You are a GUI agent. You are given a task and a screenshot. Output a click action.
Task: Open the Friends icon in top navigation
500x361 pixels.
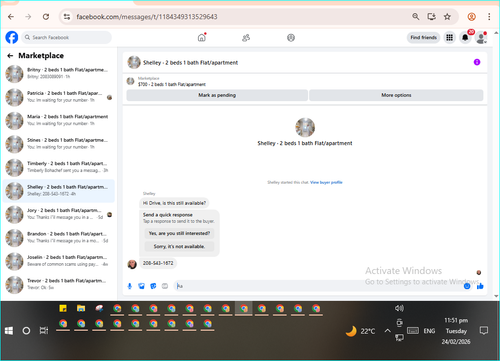(x=246, y=38)
